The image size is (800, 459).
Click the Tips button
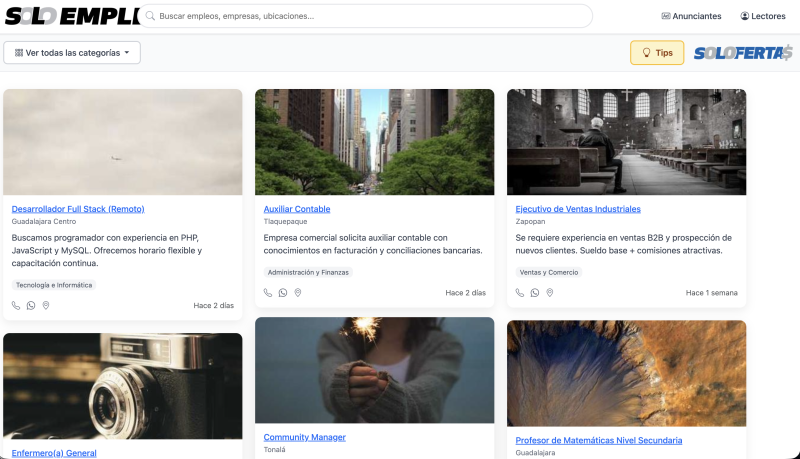pyautogui.click(x=657, y=53)
